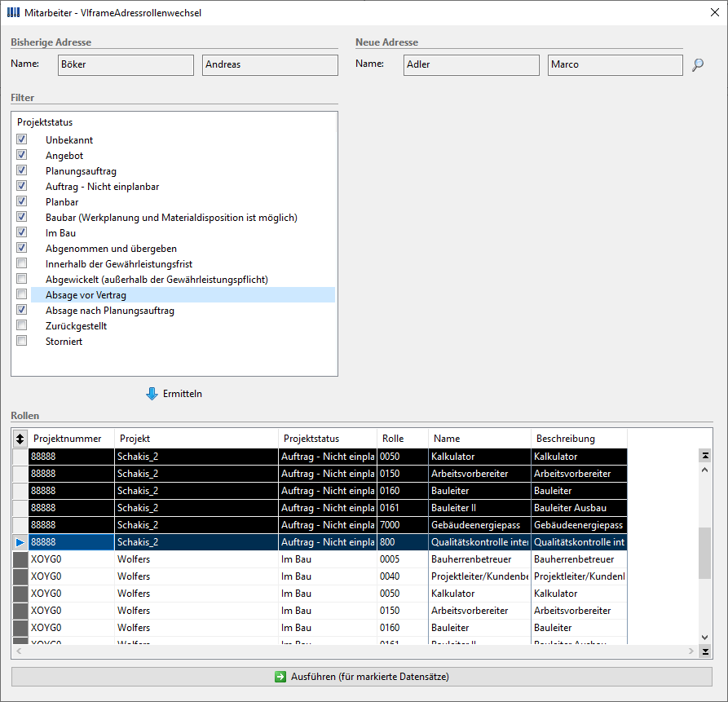
Task: Click the horizontal scroll left arrow
Action: click(19, 651)
